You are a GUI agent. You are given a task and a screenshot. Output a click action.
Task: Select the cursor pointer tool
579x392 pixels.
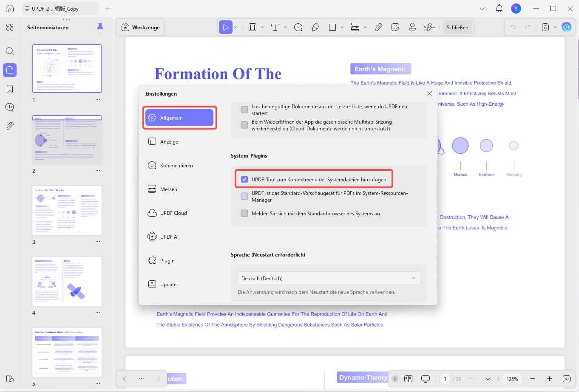tap(226, 27)
